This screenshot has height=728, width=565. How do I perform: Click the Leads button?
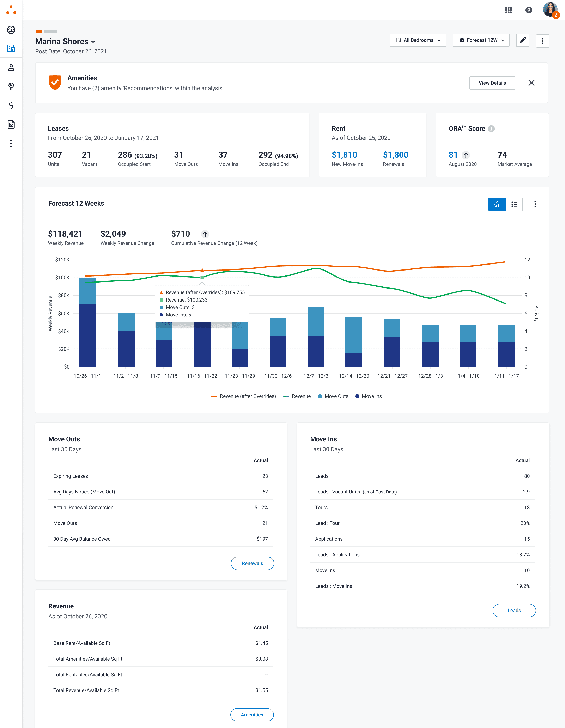tap(514, 611)
